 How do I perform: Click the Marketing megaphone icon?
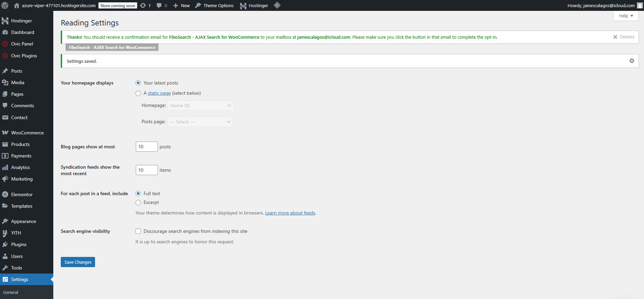[5, 179]
